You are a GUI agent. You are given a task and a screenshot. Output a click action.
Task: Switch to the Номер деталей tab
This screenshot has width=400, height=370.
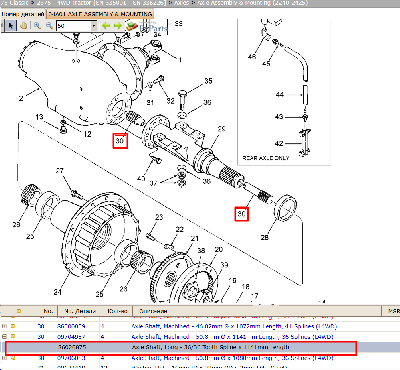(23, 14)
